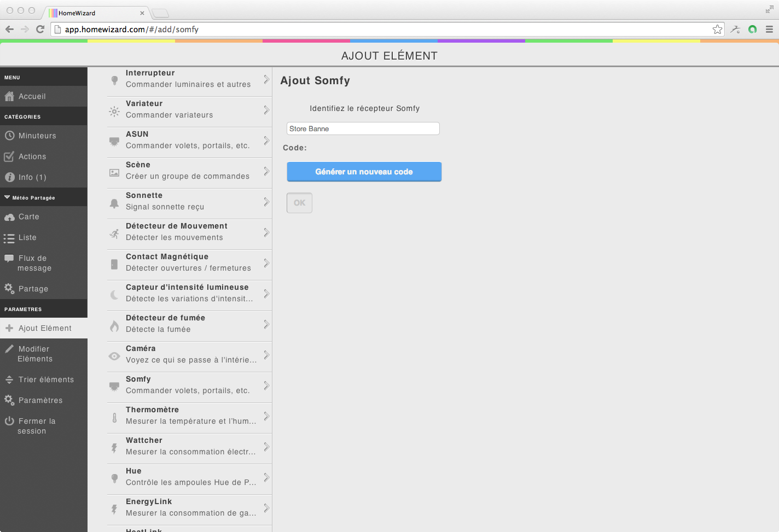Open a new browser tab

(x=160, y=14)
